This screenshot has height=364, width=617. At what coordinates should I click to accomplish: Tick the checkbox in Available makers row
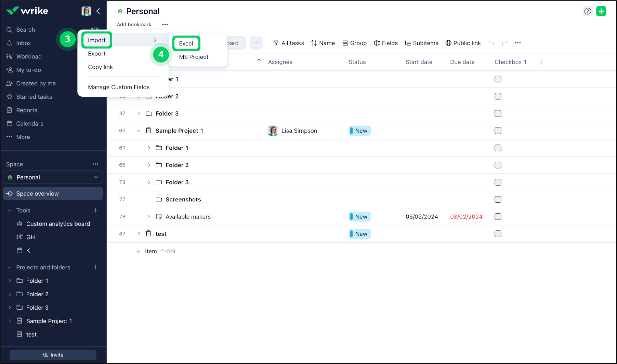point(498,217)
